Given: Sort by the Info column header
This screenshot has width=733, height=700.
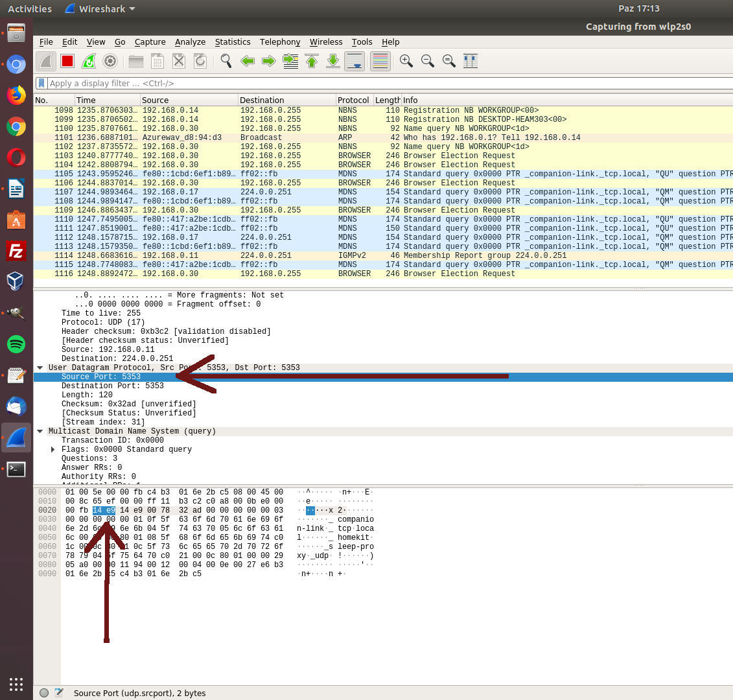Looking at the screenshot, I should [567, 100].
